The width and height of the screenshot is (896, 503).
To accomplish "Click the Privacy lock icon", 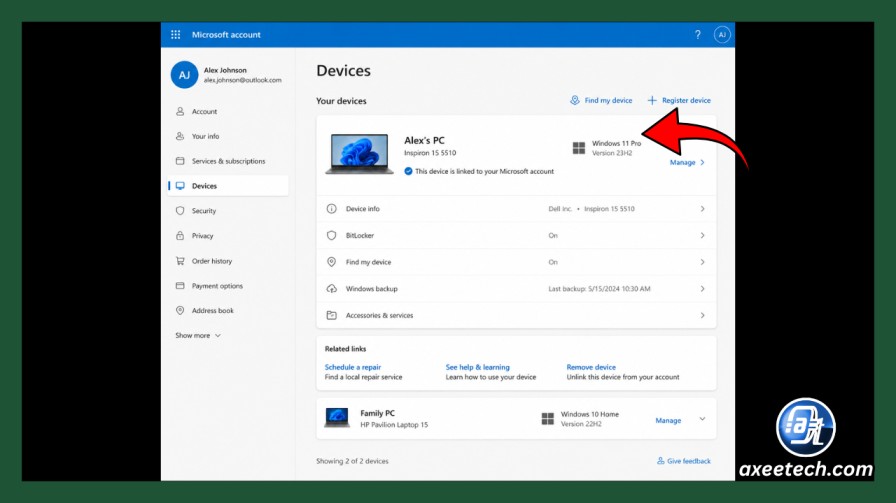I will 180,235.
